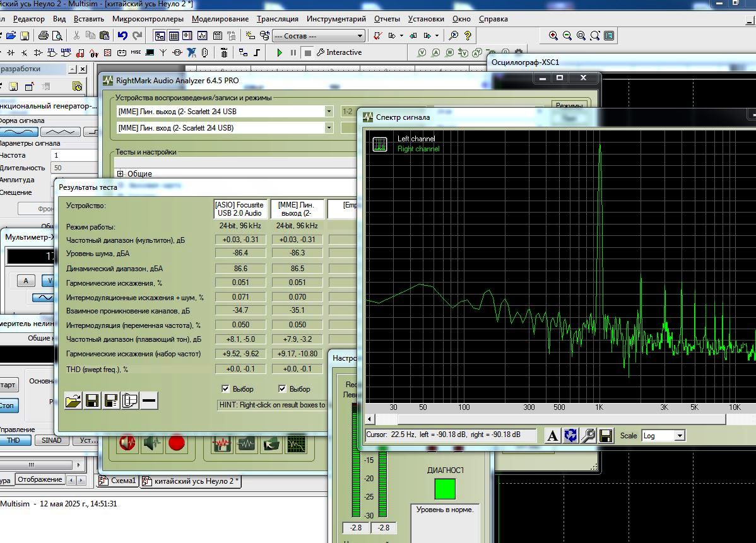Image resolution: width=756 pixels, height=543 pixels.
Task: Click the blue refresh arrows in spectrum window
Action: [570, 436]
